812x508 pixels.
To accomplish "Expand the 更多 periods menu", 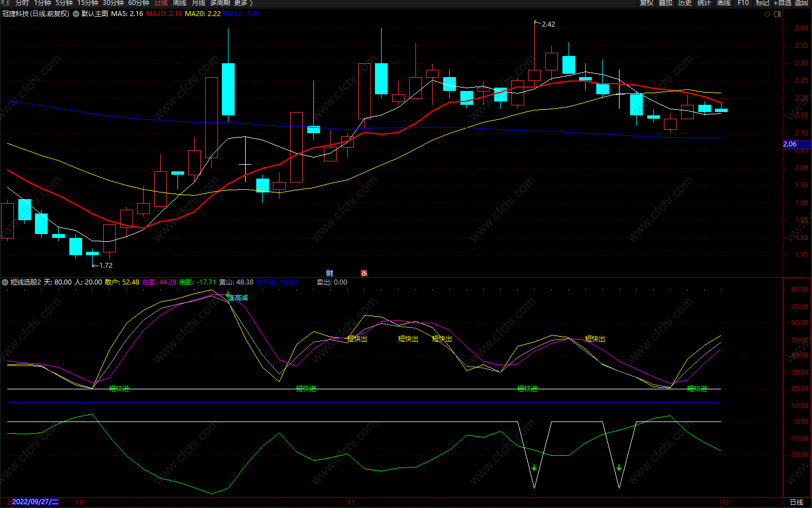I will point(243,3).
